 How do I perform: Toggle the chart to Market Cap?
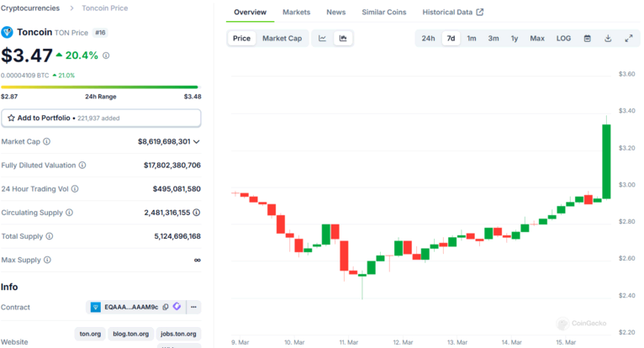(282, 39)
